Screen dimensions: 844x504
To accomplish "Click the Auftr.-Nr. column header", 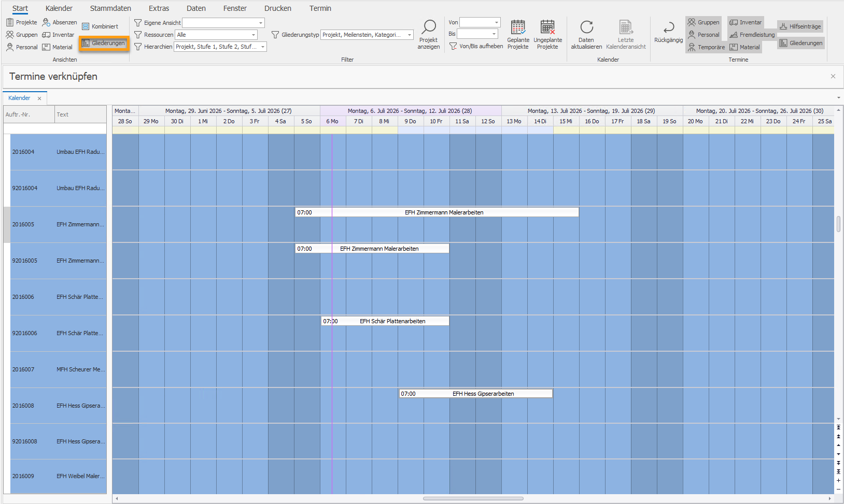I will point(29,114).
